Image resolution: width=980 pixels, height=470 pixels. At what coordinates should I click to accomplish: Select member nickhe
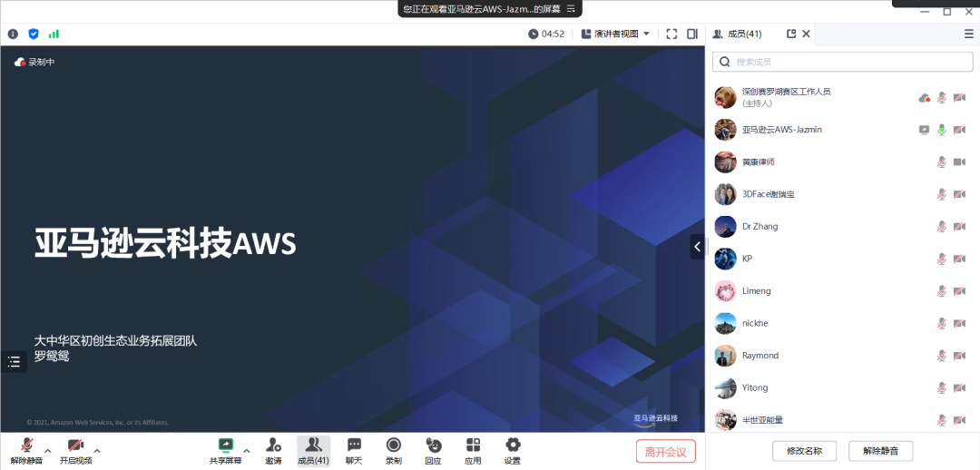point(842,323)
